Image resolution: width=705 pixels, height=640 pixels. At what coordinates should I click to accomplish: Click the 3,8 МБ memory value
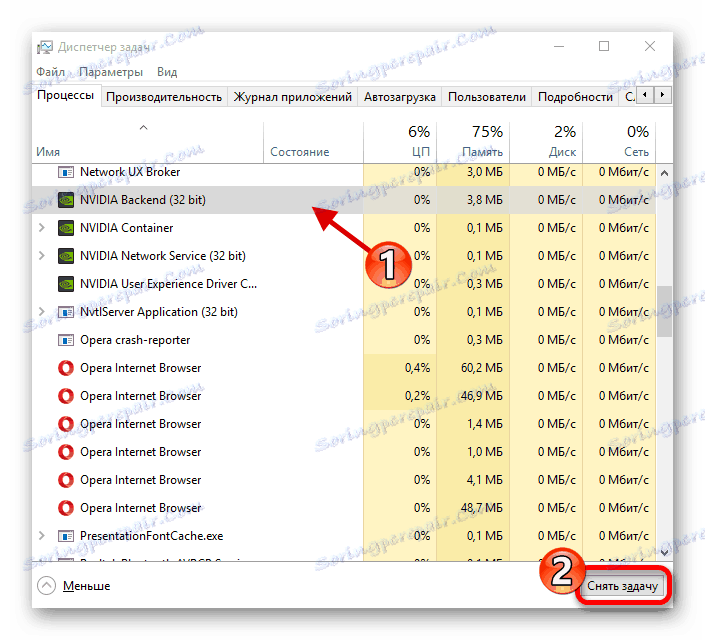(x=485, y=200)
